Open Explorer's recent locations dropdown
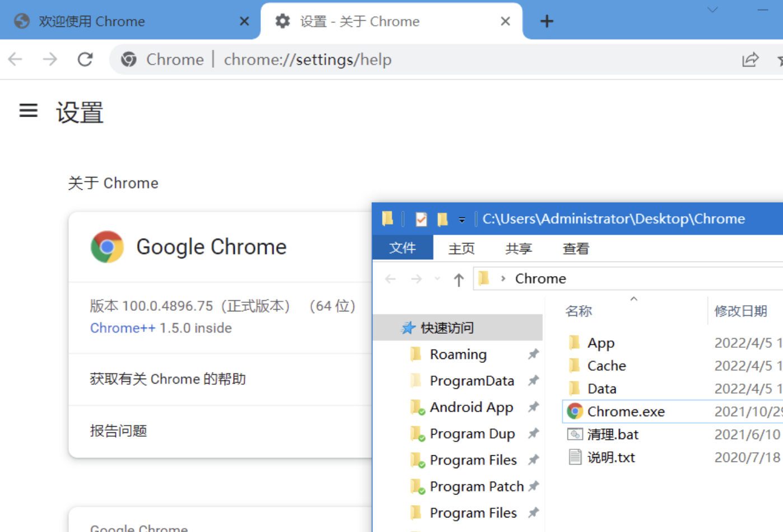Image resolution: width=783 pixels, height=532 pixels. pyautogui.click(x=437, y=279)
